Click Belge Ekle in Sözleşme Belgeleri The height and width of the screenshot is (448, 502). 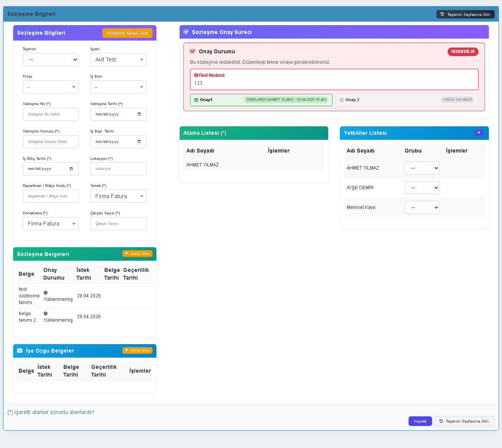pyautogui.click(x=137, y=254)
